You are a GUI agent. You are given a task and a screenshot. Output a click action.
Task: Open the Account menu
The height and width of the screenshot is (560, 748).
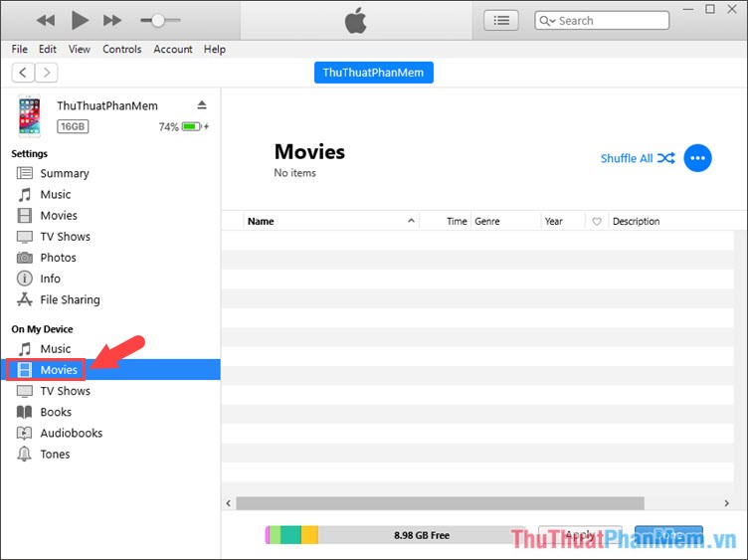tap(173, 49)
